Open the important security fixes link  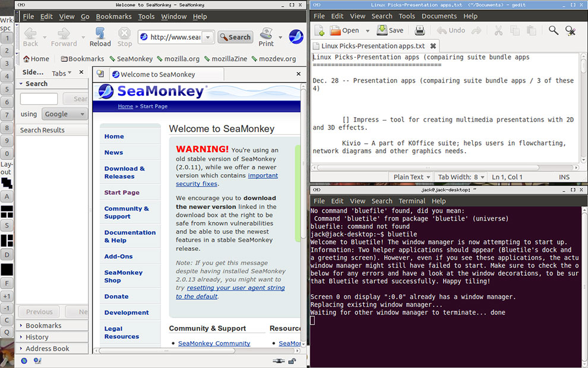click(227, 180)
